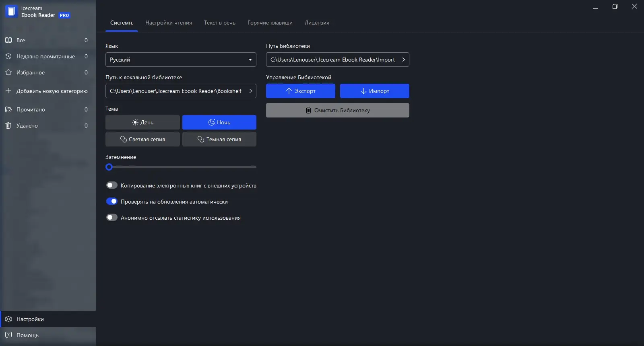Click the Затемнение slider handle
This screenshot has width=644, height=346.
click(109, 167)
